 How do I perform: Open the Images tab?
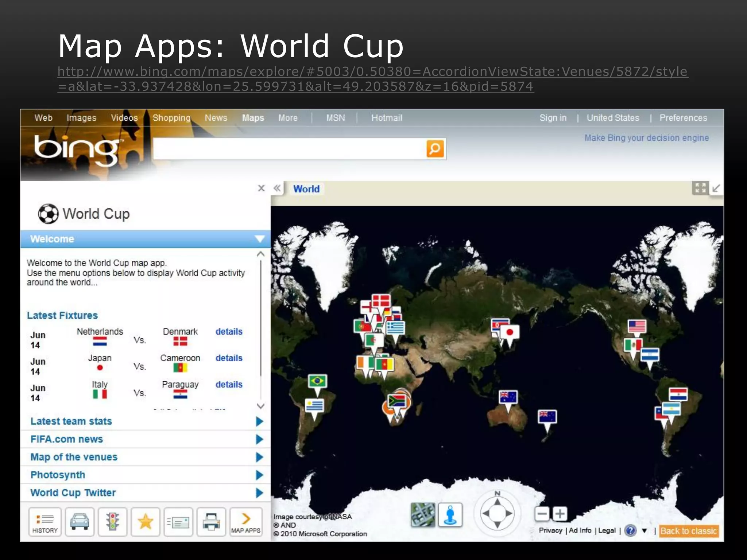click(81, 118)
